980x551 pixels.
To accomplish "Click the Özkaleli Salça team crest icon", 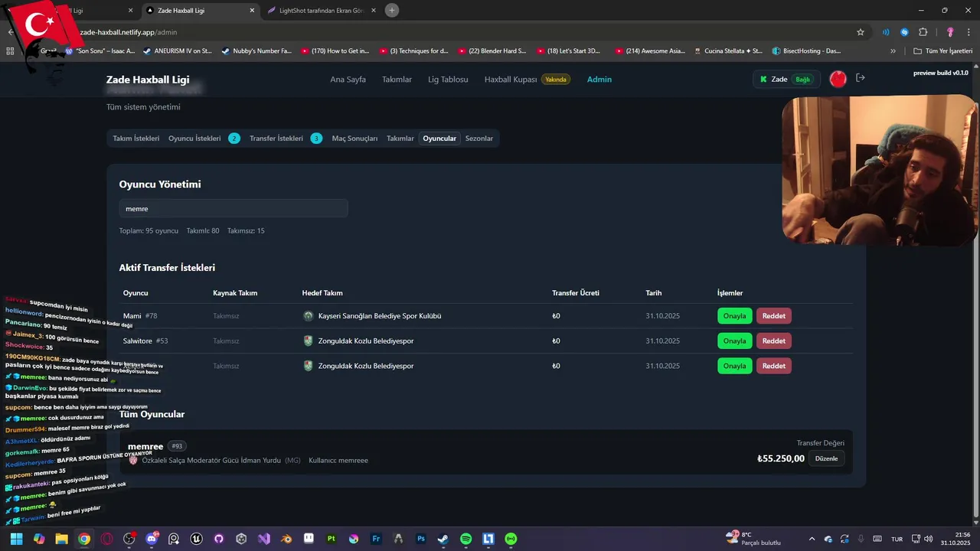I will (x=133, y=461).
